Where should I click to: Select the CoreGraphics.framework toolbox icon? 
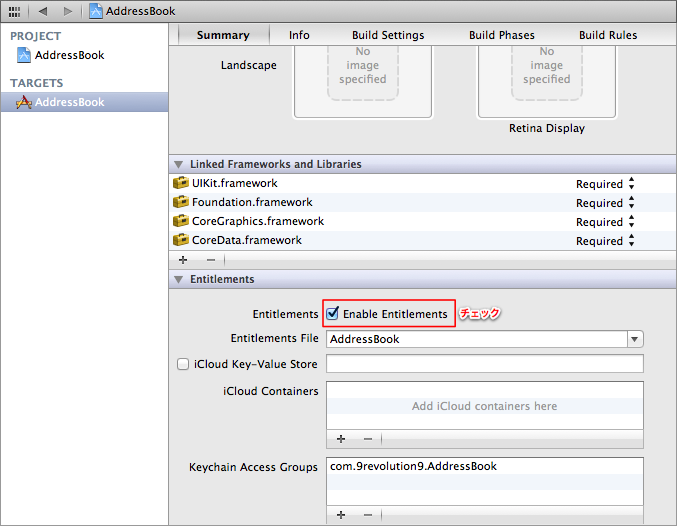[181, 221]
